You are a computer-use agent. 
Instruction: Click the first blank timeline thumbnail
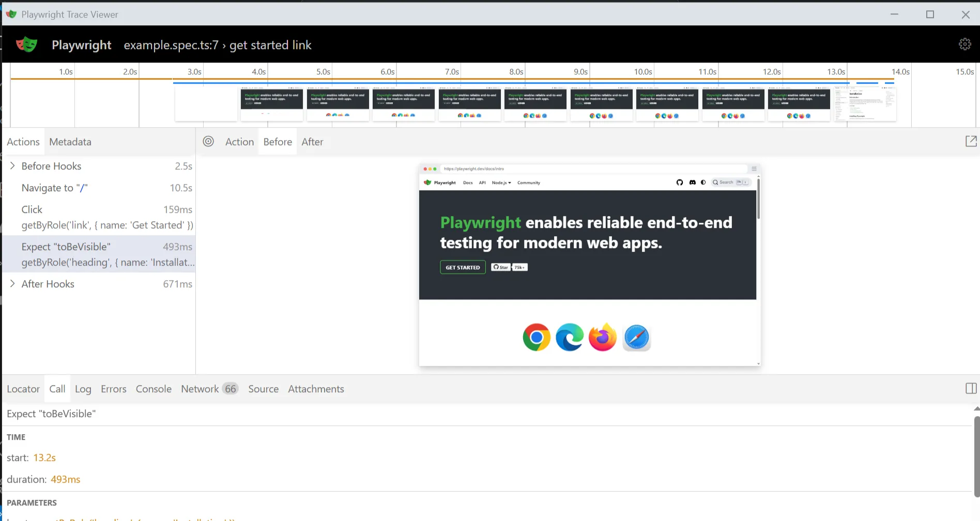206,104
